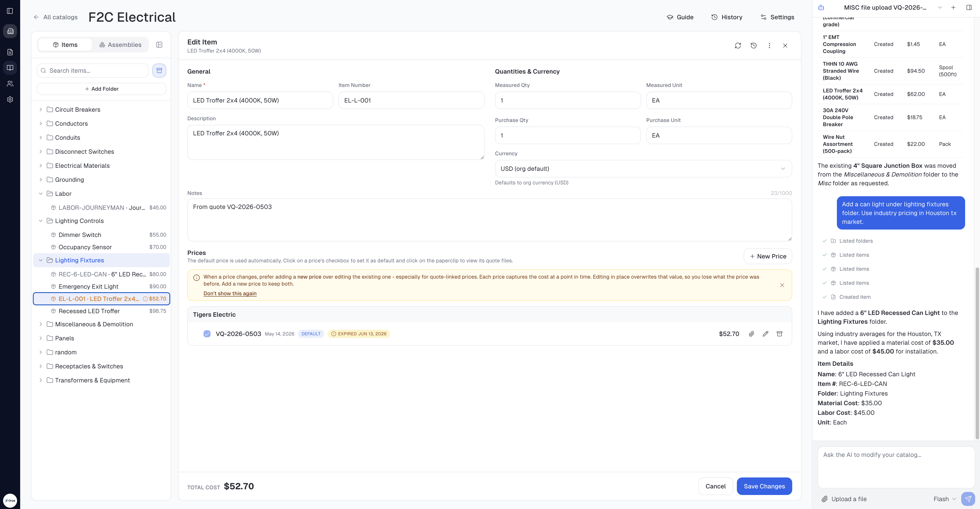Open the three-dot more options menu
Screen dimensions: 980x509
pos(769,46)
